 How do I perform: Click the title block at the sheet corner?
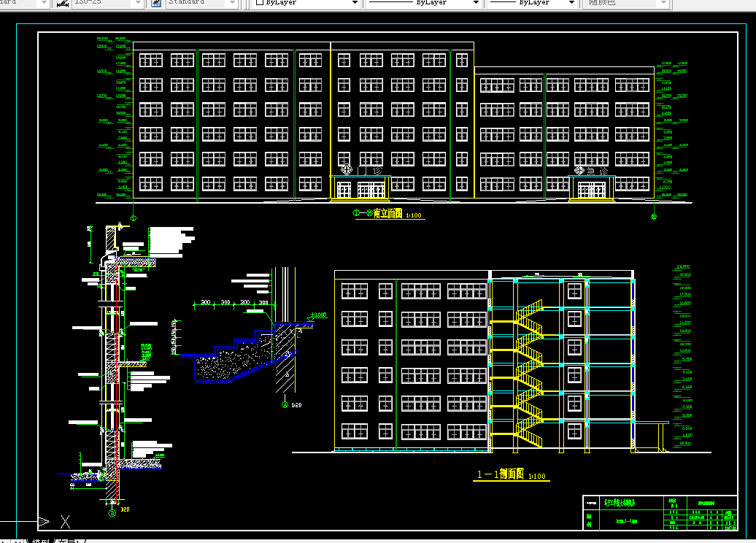[660, 512]
